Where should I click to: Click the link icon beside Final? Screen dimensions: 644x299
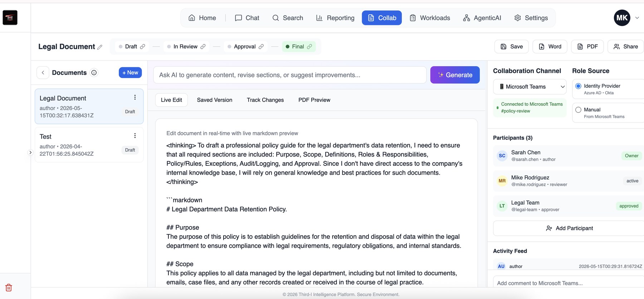pos(309,47)
